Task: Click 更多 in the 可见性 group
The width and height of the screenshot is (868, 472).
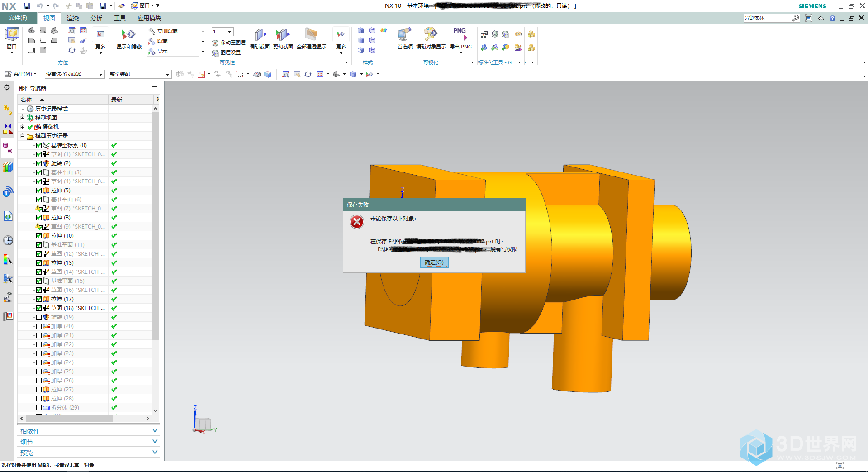Action: pos(341,42)
